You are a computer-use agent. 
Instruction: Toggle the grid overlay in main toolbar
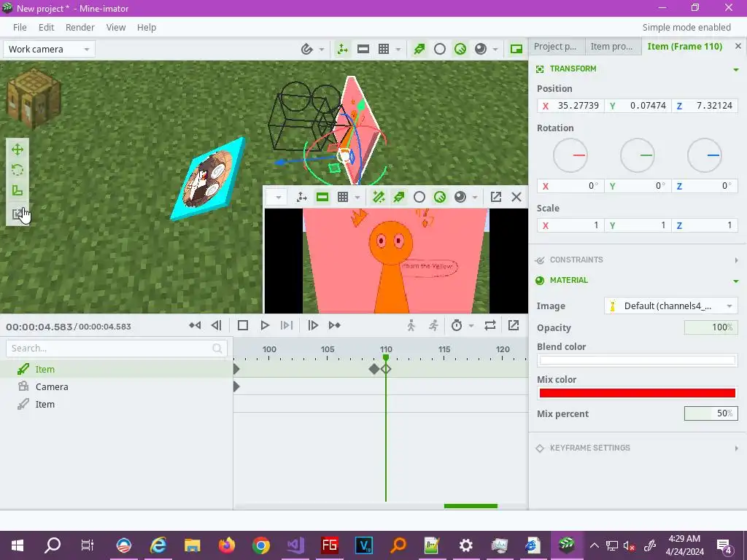click(x=384, y=49)
